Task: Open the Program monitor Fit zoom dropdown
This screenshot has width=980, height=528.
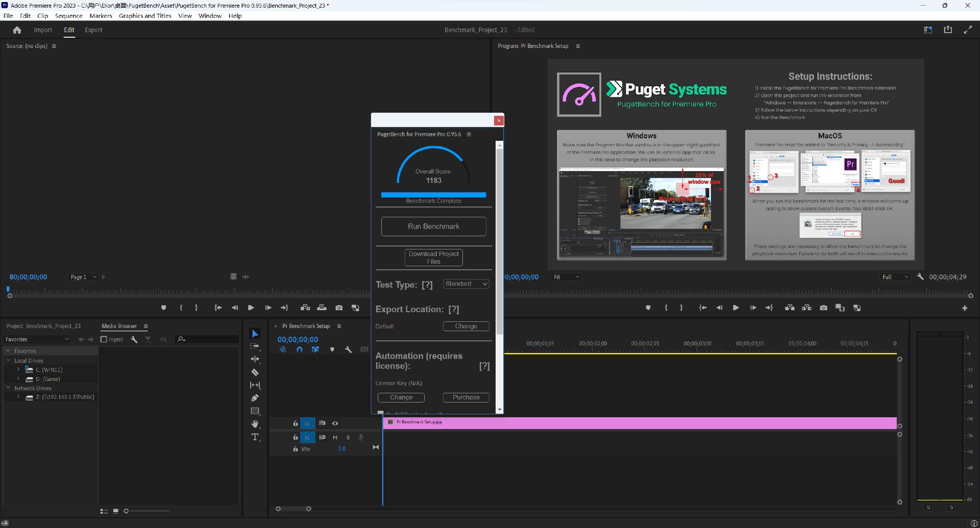Action: click(x=567, y=277)
